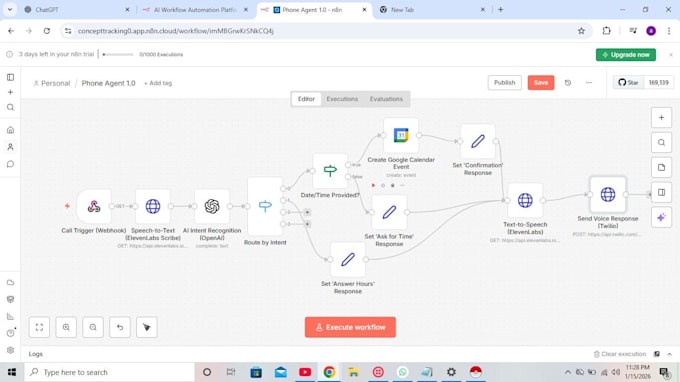680x382 pixels.
Task: Click the Publish button
Action: click(504, 82)
